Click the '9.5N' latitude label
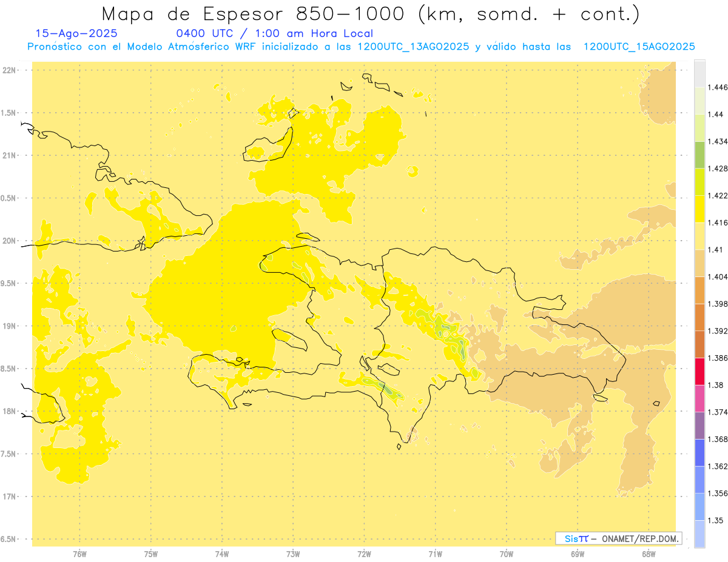Screen dimensions: 728x562 point(9,283)
